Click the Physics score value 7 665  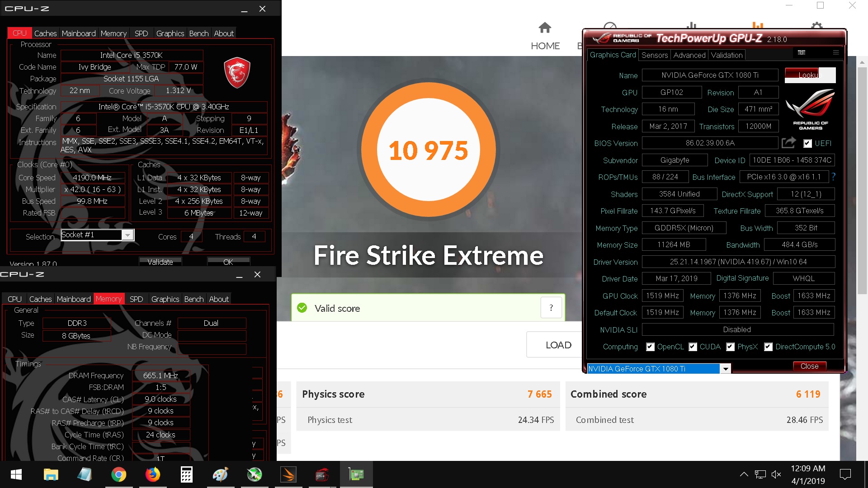[540, 394]
